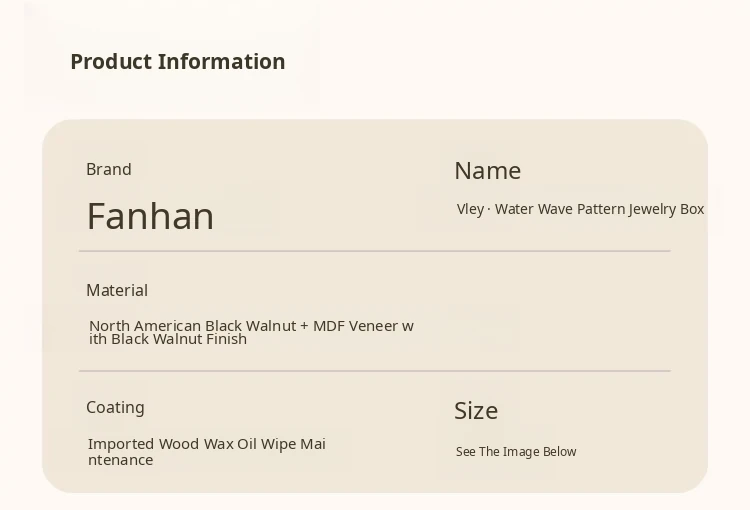Viewport: 750px width, 510px height.
Task: Select the Coating label
Action: pyautogui.click(x=115, y=408)
